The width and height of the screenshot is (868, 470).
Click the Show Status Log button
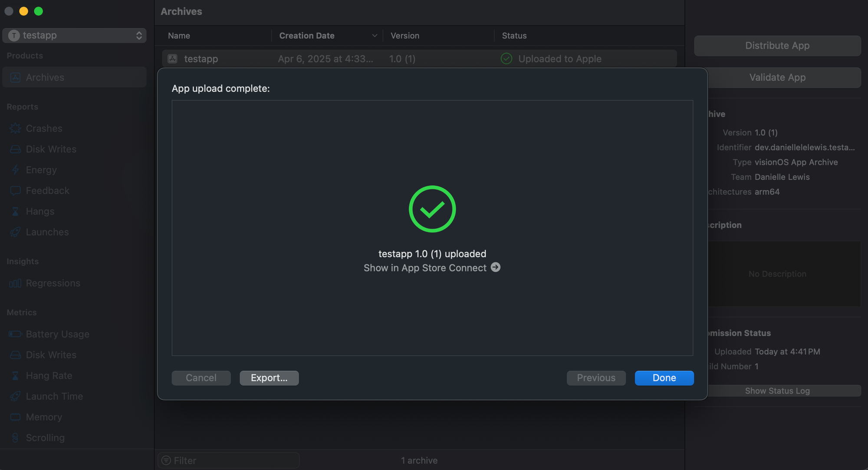[777, 391]
